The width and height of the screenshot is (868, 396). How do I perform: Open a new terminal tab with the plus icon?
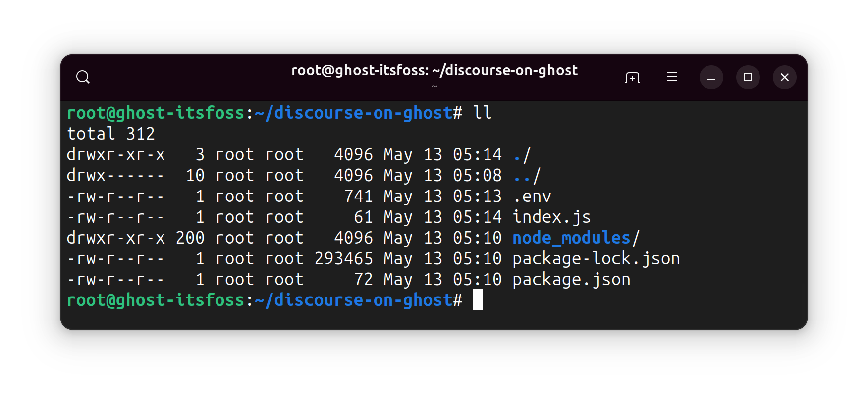(x=633, y=77)
